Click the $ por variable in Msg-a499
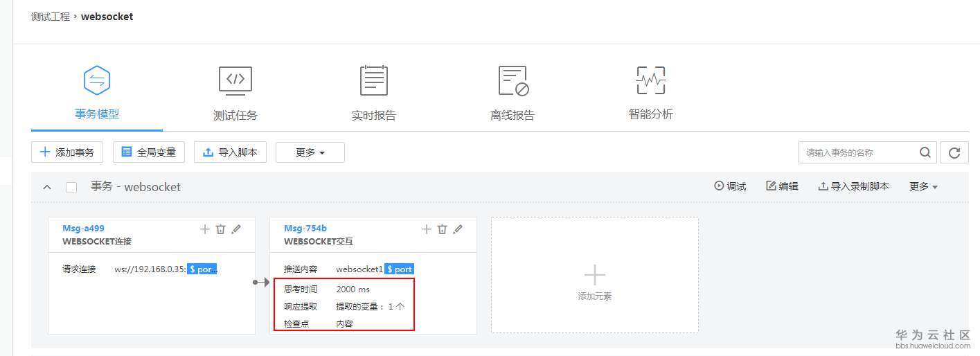 (x=202, y=269)
